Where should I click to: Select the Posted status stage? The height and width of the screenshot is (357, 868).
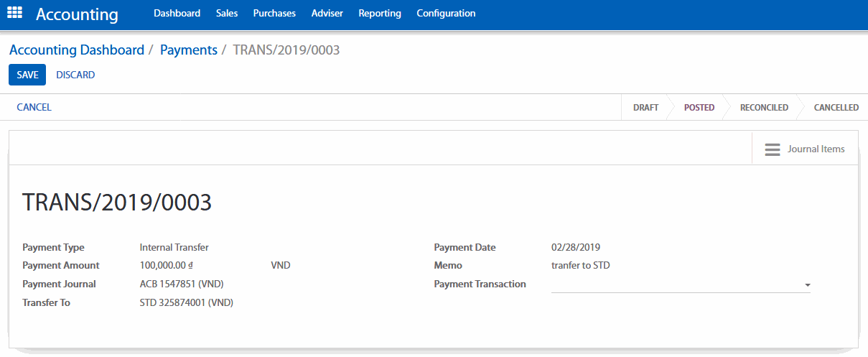(x=699, y=108)
